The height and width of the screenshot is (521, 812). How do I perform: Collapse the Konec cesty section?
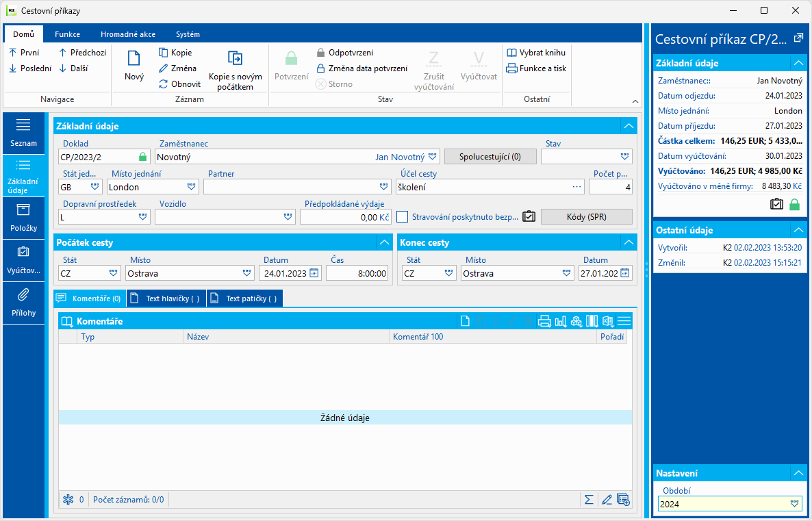tap(629, 242)
